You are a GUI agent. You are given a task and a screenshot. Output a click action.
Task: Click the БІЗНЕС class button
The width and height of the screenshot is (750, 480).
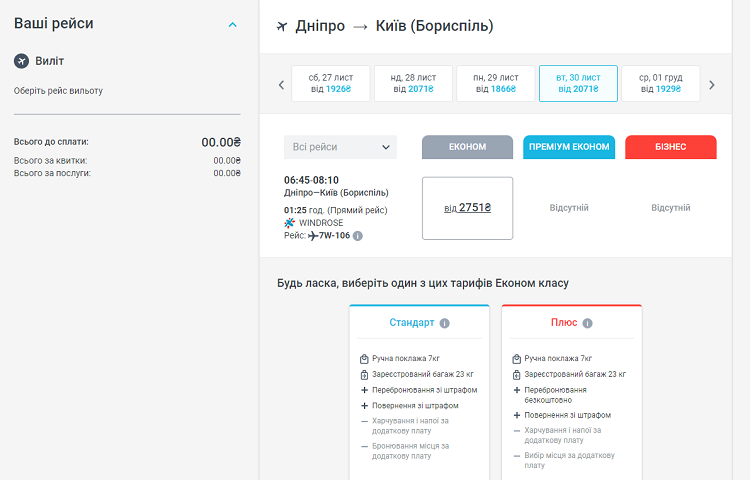(x=670, y=147)
